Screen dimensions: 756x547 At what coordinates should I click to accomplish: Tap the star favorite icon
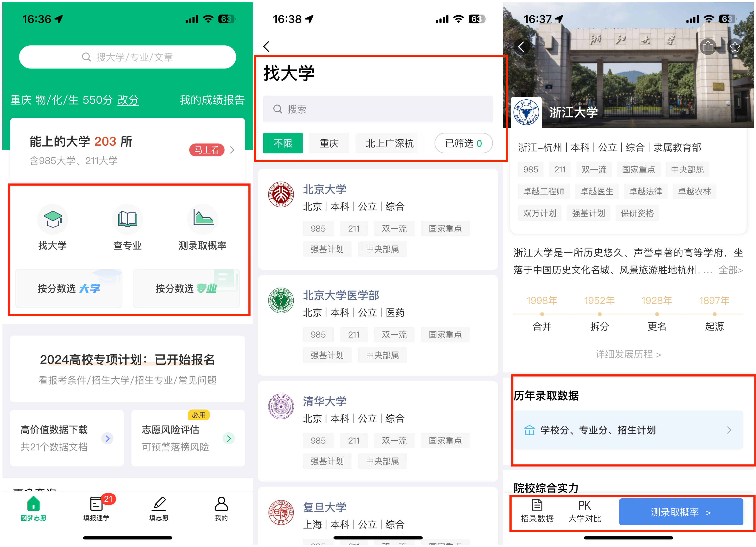coord(735,47)
